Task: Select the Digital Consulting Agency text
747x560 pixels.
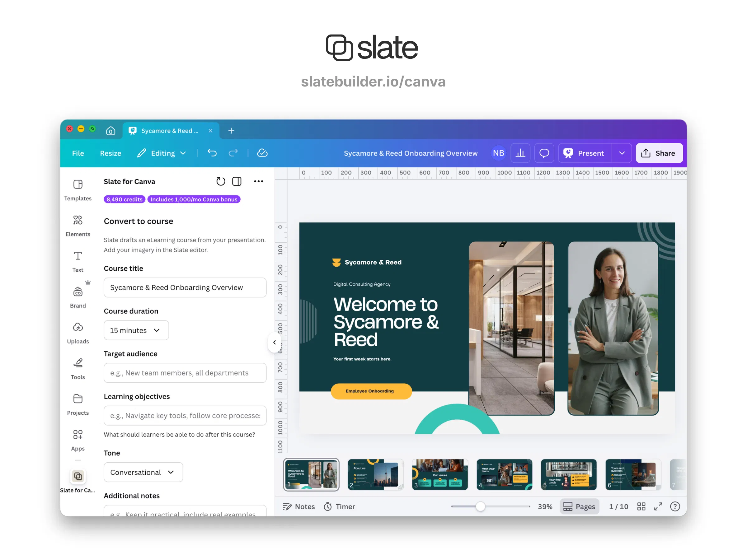Action: [x=362, y=284]
